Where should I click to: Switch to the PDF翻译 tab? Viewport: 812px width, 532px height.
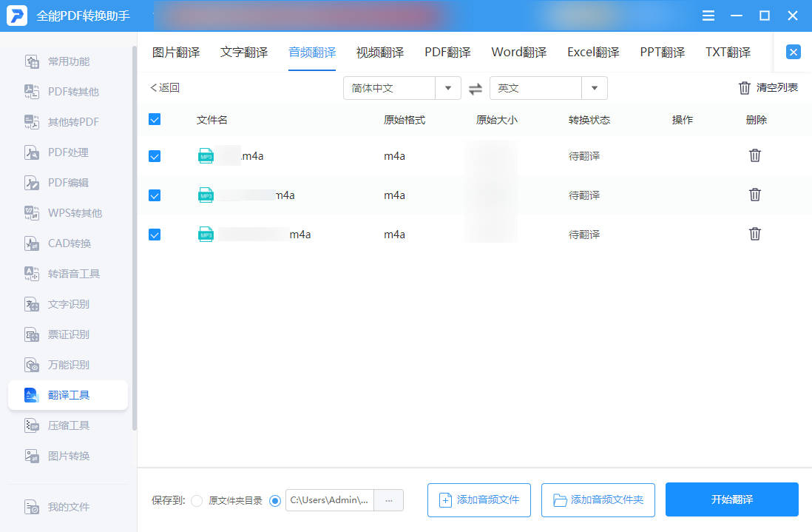447,53
